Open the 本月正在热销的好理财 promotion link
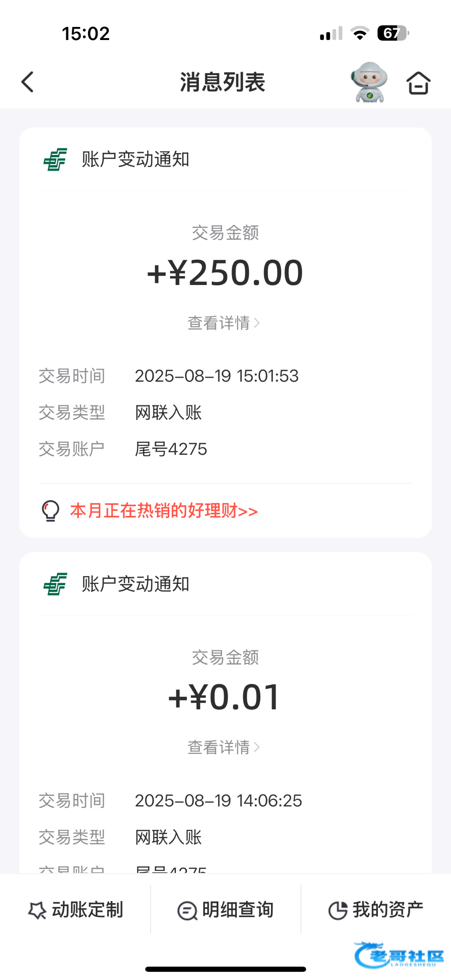 164,511
